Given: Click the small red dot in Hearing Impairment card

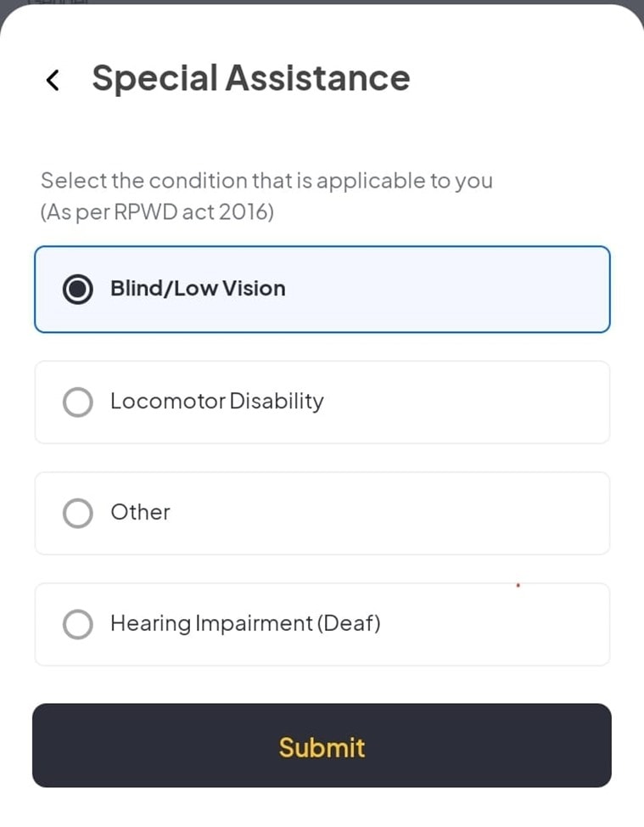Looking at the screenshot, I should click(518, 586).
